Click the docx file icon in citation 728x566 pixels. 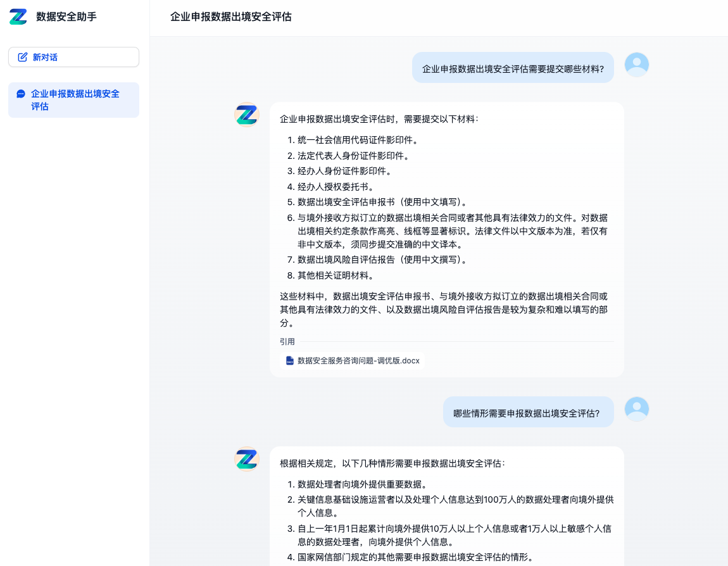[x=290, y=361]
